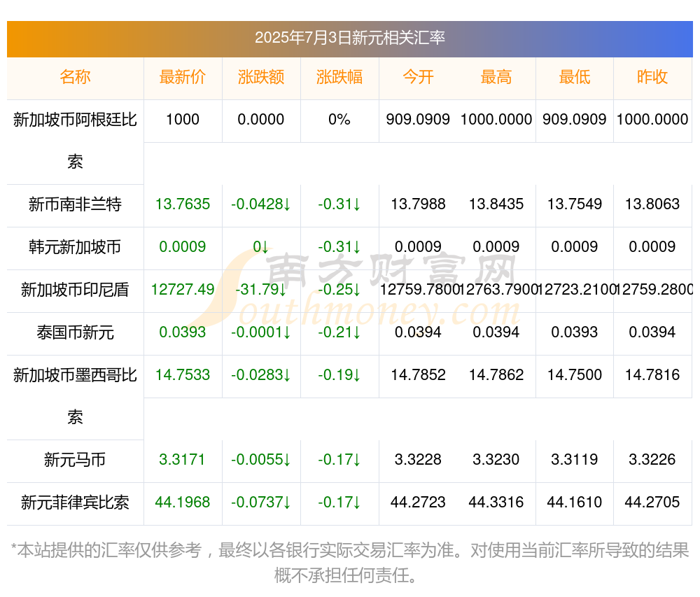The image size is (700, 597).
Task: Select the 新元菲律宾比索 row name
Action: [x=75, y=503]
